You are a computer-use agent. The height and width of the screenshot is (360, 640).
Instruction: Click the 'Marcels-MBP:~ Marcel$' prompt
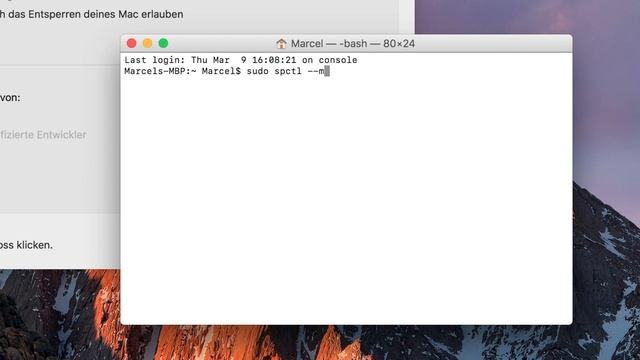tap(182, 71)
